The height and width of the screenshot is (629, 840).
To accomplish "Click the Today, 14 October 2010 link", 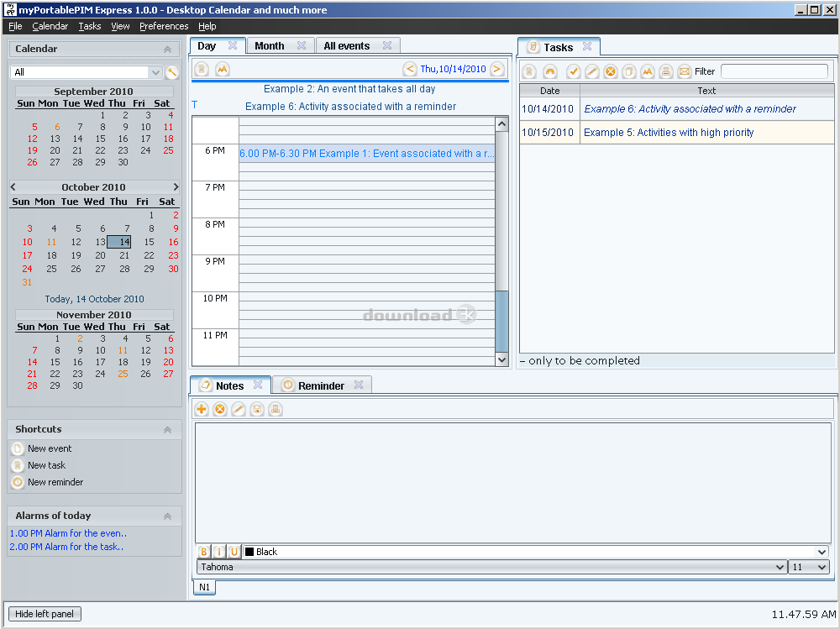I will pos(94,299).
